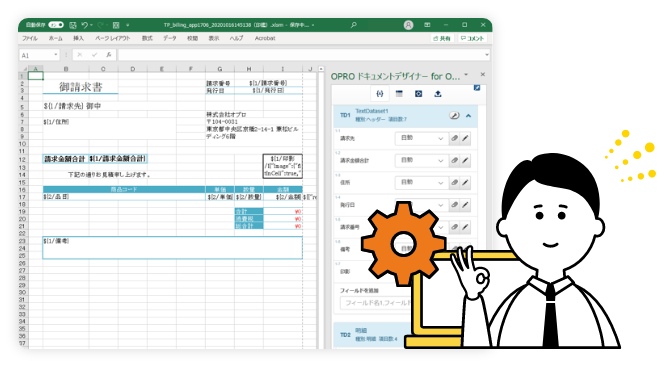
Task: Click the clip icon in the 住所 row
Action: pos(454,182)
